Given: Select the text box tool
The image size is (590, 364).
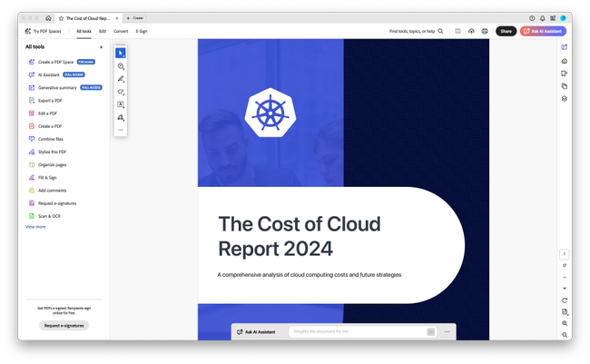Looking at the screenshot, I should [121, 104].
